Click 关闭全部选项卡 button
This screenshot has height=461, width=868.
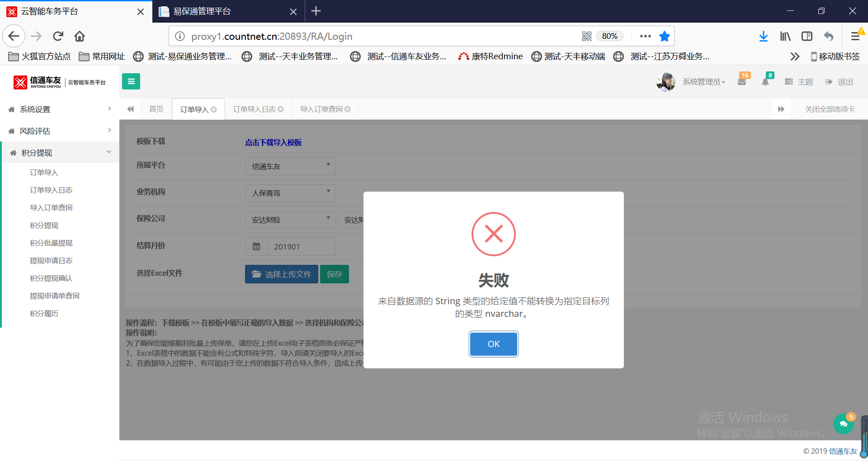point(830,109)
